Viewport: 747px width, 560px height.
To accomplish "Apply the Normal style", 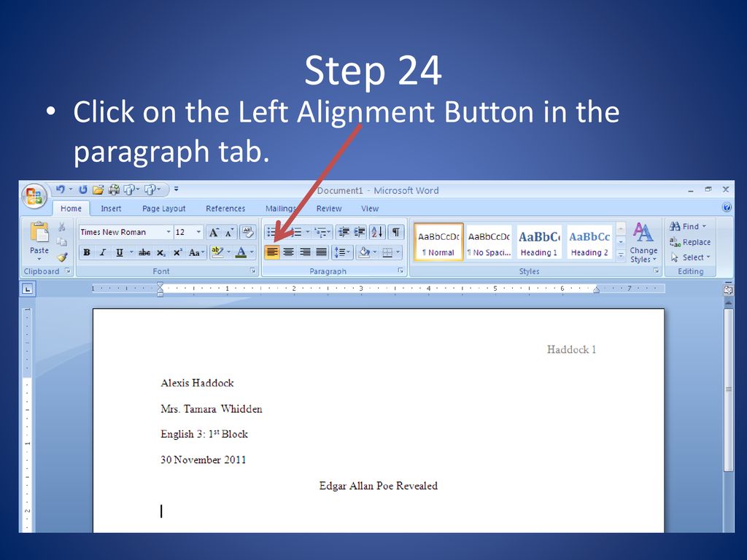I will click(x=438, y=242).
